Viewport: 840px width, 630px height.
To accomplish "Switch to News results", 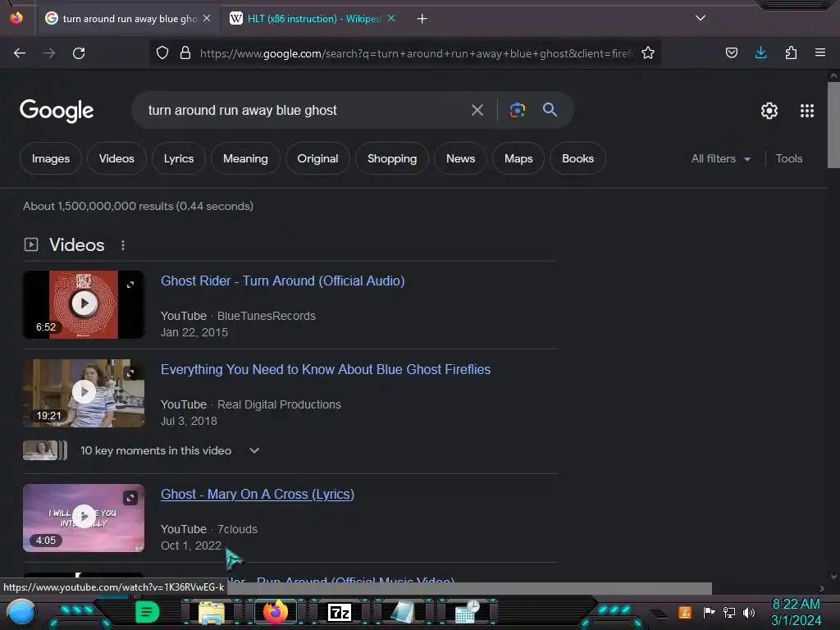I will tap(461, 158).
